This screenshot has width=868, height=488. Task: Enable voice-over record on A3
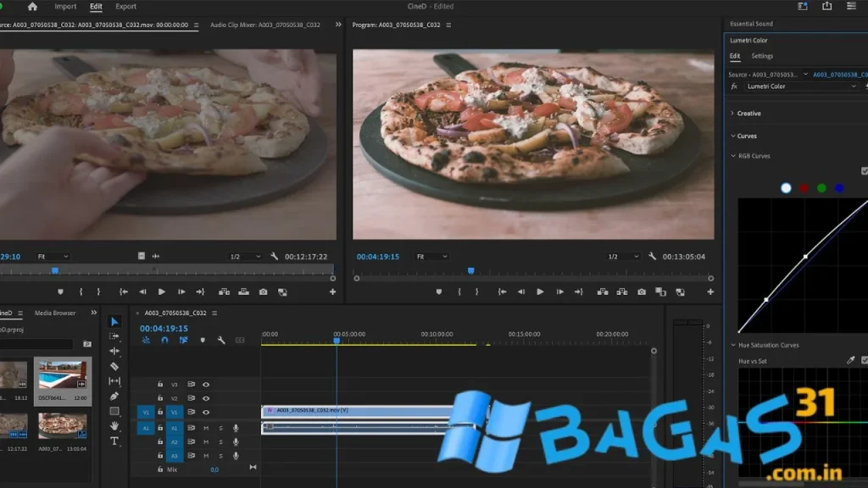click(236, 456)
